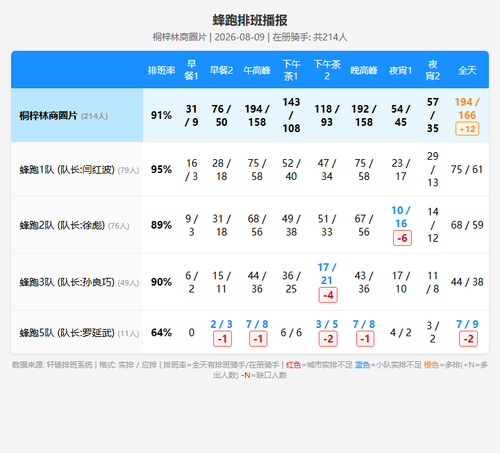The width and height of the screenshot is (500, 453).
Task: Click the "蜂跑5队" row label
Action: (x=79, y=333)
